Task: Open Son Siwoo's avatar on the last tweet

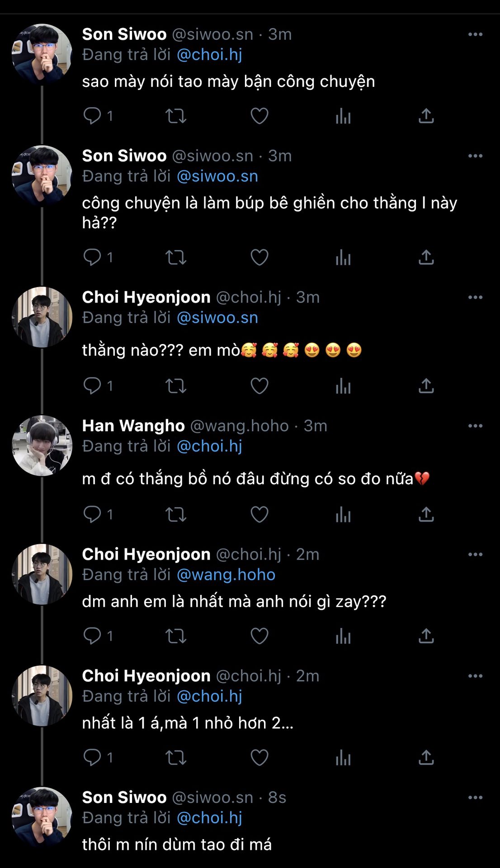Action: [42, 817]
